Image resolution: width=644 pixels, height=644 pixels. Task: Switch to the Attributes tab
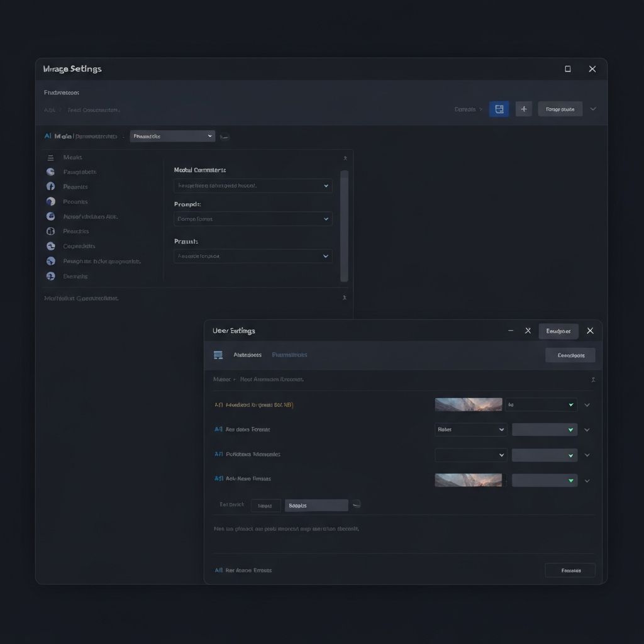[x=247, y=354]
